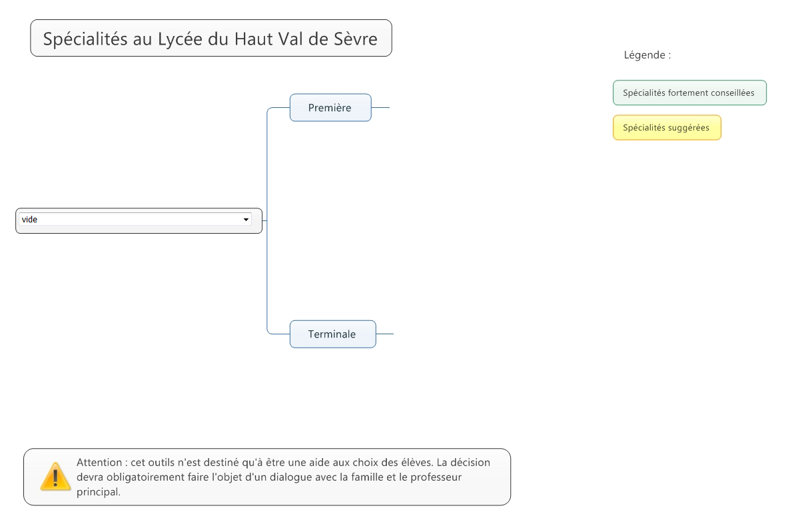The height and width of the screenshot is (532, 798).
Task: Expand the branch line right of Terminale
Action: pos(385,334)
